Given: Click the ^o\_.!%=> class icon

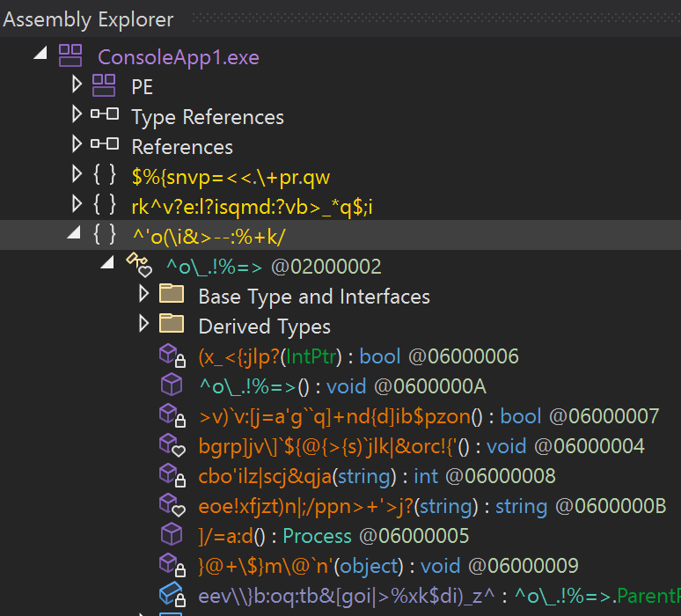Looking at the screenshot, I should 138,265.
